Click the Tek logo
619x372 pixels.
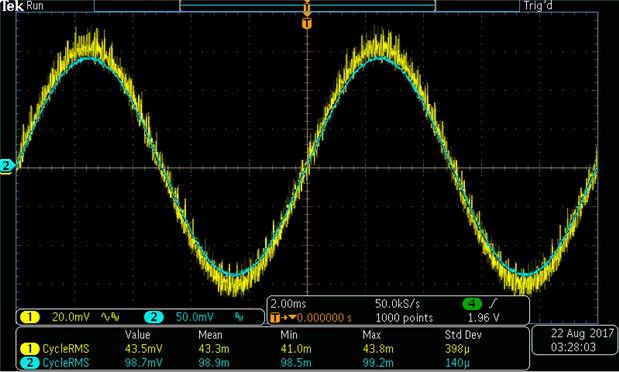click(12, 6)
